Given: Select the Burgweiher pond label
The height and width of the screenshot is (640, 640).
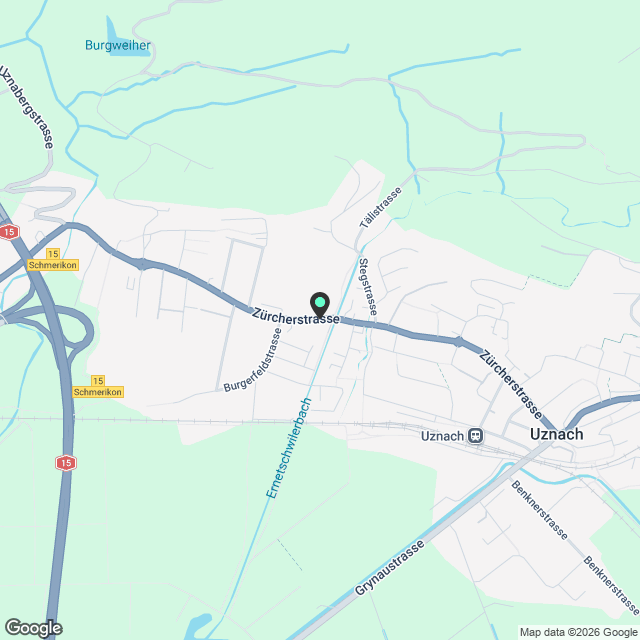Looking at the screenshot, I should [x=118, y=45].
